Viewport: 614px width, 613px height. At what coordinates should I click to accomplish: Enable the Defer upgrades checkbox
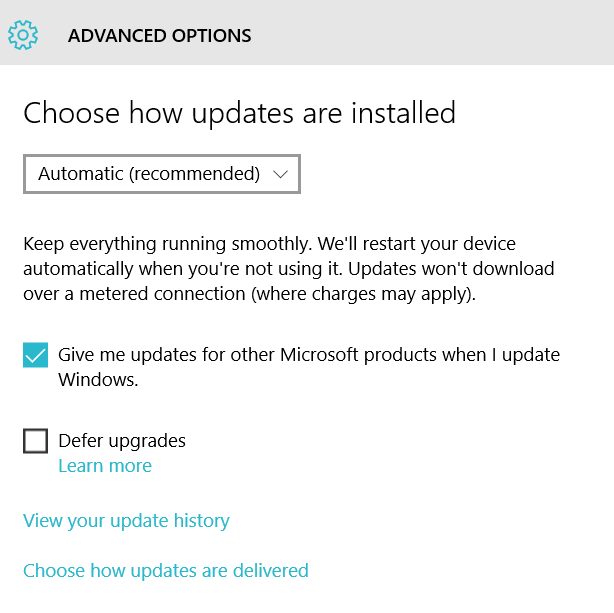pyautogui.click(x=36, y=441)
